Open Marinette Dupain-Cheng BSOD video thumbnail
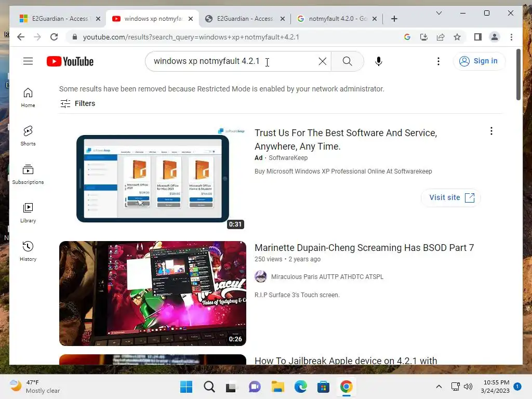This screenshot has width=532, height=399. pyautogui.click(x=153, y=294)
